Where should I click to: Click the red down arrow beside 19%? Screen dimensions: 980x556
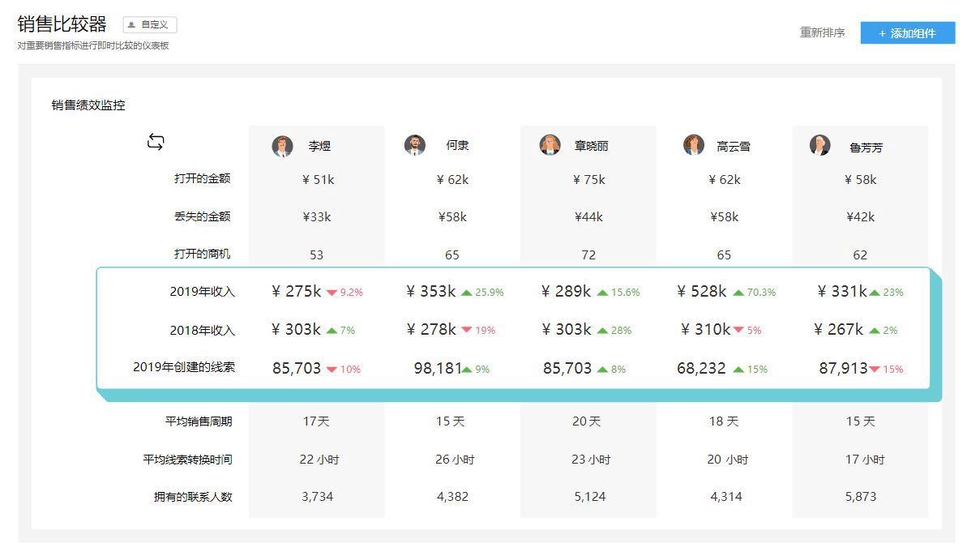point(466,331)
